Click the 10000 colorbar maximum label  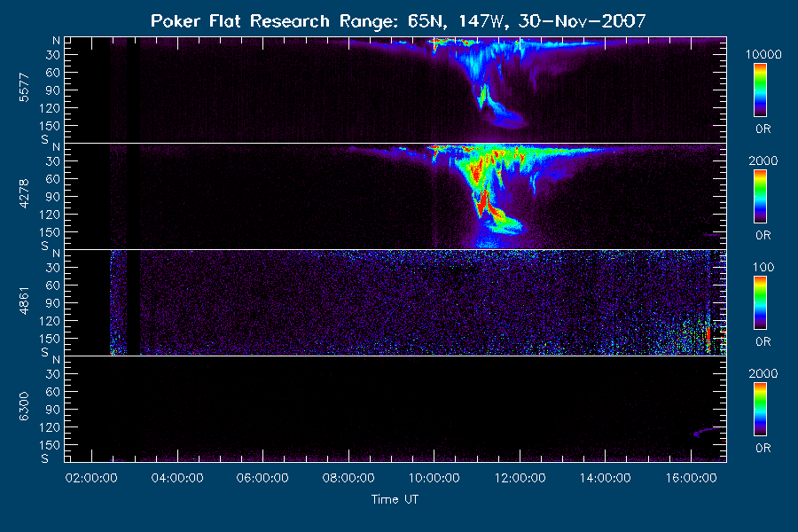pyautogui.click(x=763, y=54)
